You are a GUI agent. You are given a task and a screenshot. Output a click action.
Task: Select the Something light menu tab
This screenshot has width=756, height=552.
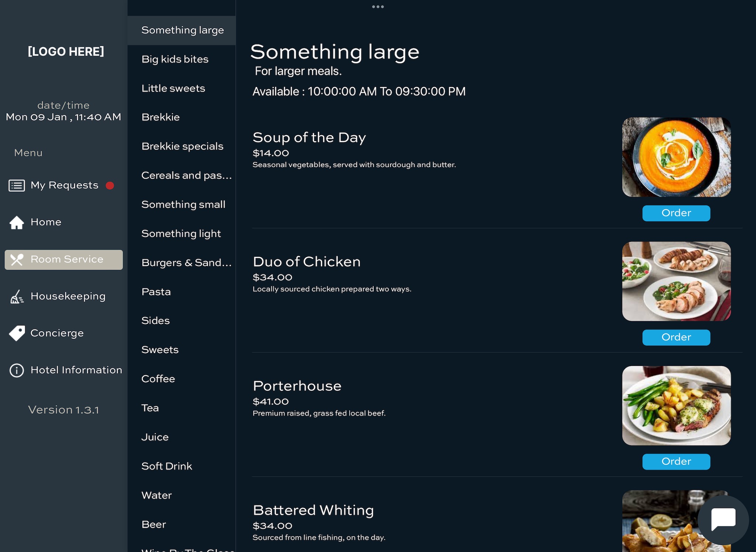click(x=181, y=233)
